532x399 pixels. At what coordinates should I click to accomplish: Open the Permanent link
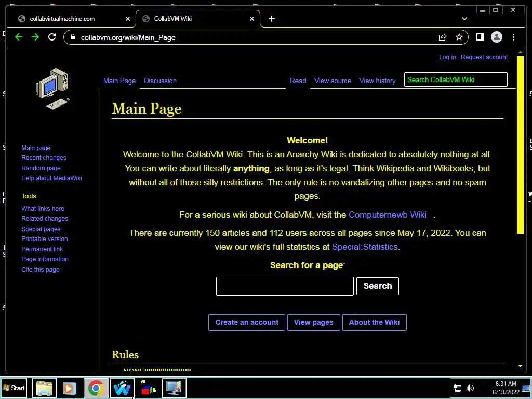42,249
